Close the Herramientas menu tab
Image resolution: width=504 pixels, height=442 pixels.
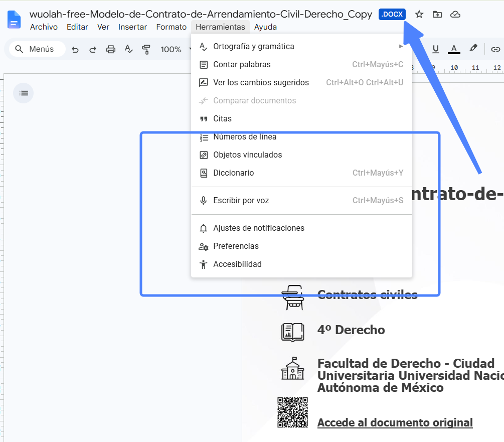220,27
